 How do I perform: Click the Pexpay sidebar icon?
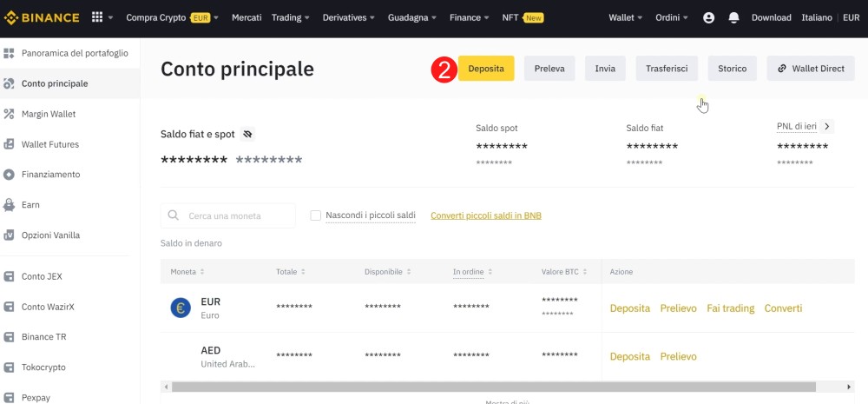point(9,397)
